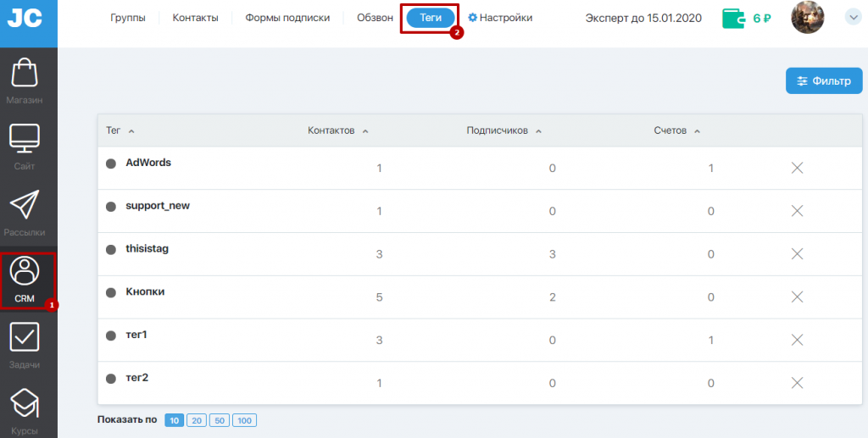Sort table by Контактов column

(x=337, y=130)
